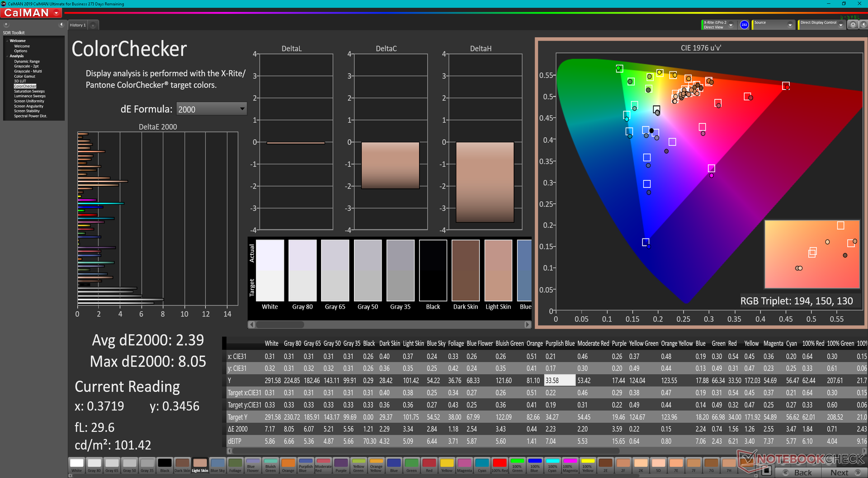Add a new history tab

coord(93,25)
